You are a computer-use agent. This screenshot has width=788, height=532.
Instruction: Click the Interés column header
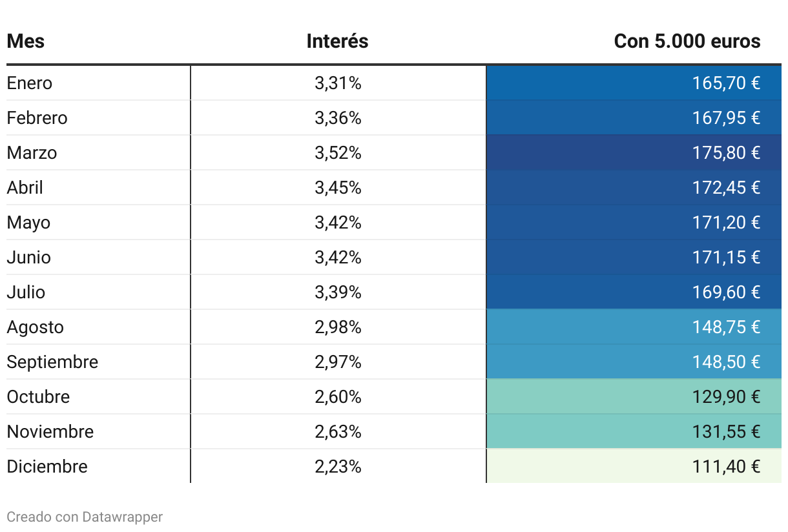337,41
